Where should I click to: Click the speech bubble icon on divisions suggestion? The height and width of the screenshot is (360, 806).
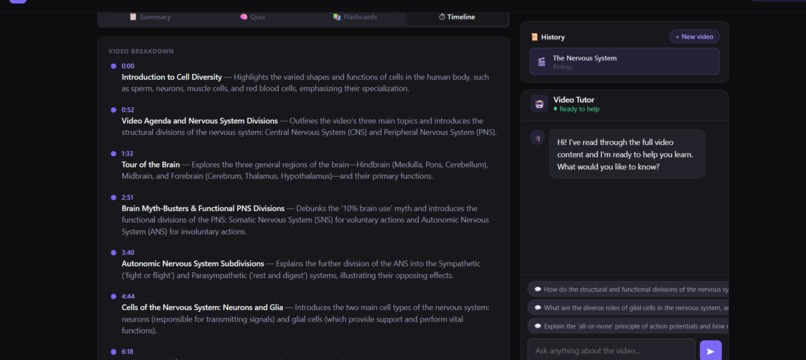[538, 290]
